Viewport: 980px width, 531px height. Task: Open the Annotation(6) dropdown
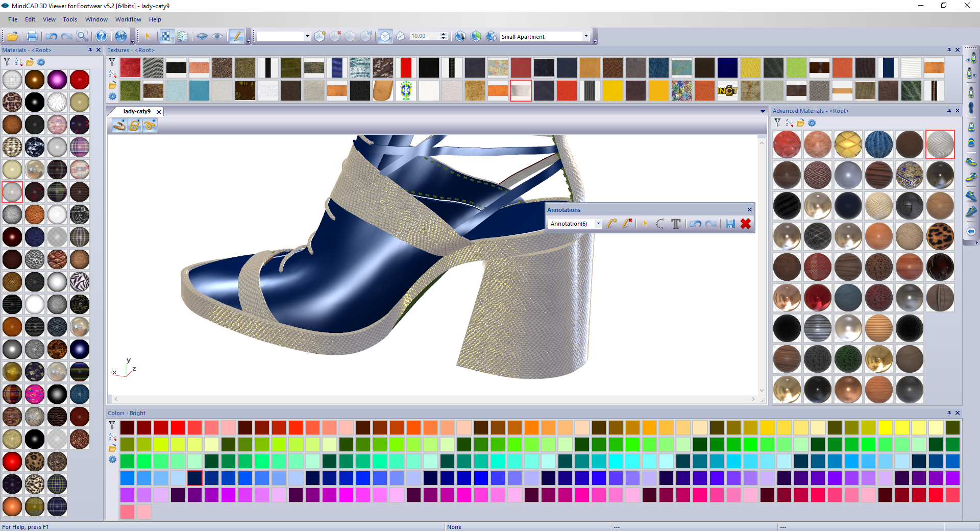tap(598, 224)
